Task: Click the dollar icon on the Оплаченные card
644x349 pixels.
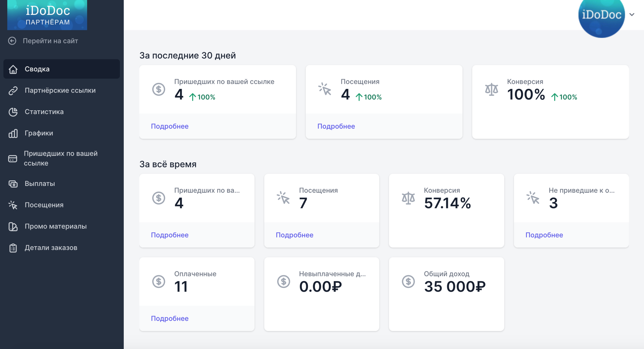Action: (158, 281)
